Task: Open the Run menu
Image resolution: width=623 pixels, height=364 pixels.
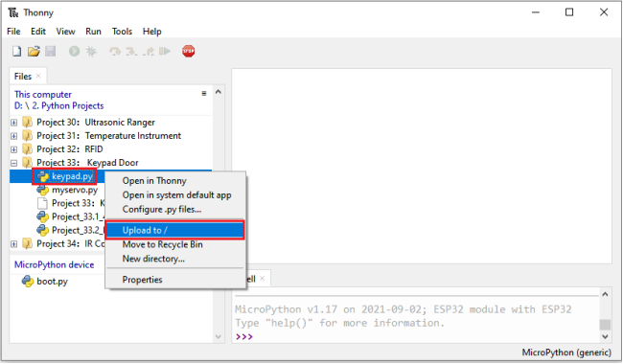Action: pos(93,32)
